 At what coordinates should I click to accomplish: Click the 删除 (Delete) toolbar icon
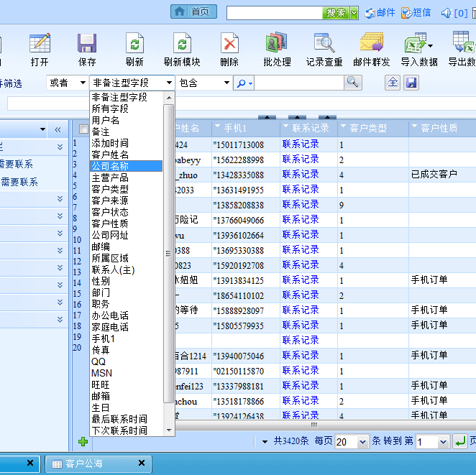(229, 44)
